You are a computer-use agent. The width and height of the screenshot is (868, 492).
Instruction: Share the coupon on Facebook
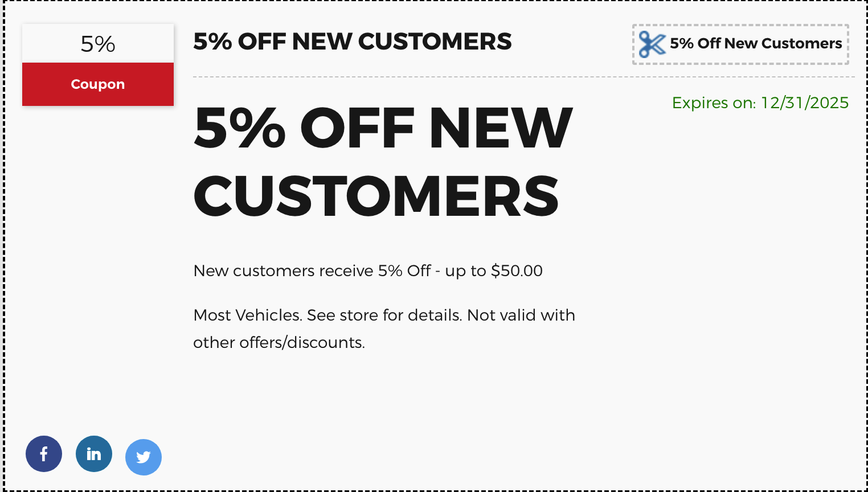point(44,454)
